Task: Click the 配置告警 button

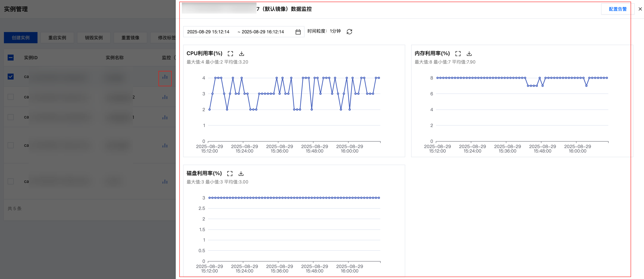Action: (618, 9)
